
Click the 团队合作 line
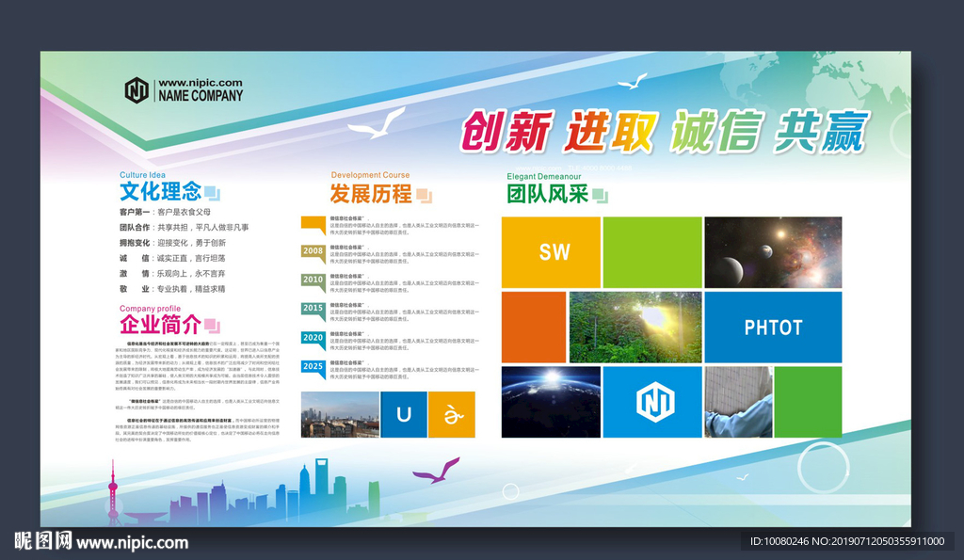click(x=184, y=228)
